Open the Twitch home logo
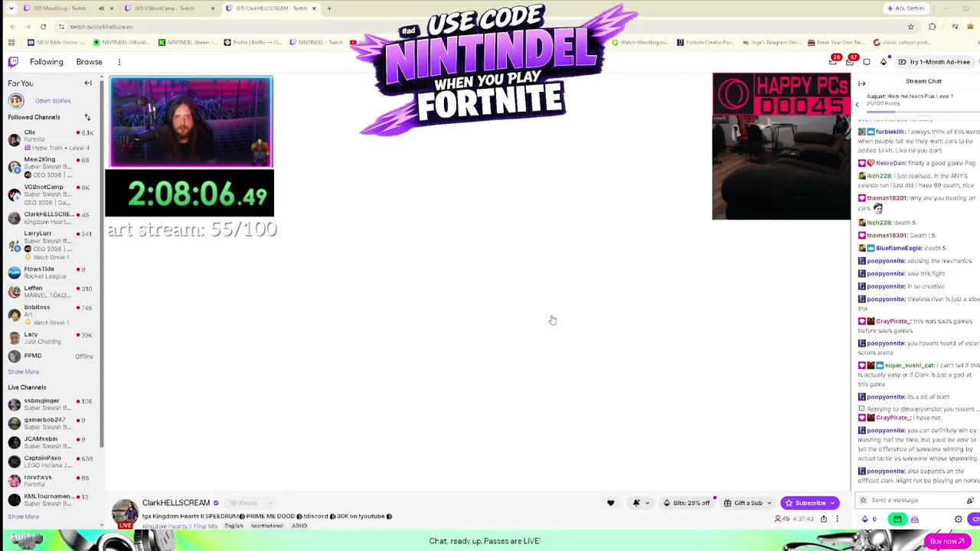 click(13, 62)
